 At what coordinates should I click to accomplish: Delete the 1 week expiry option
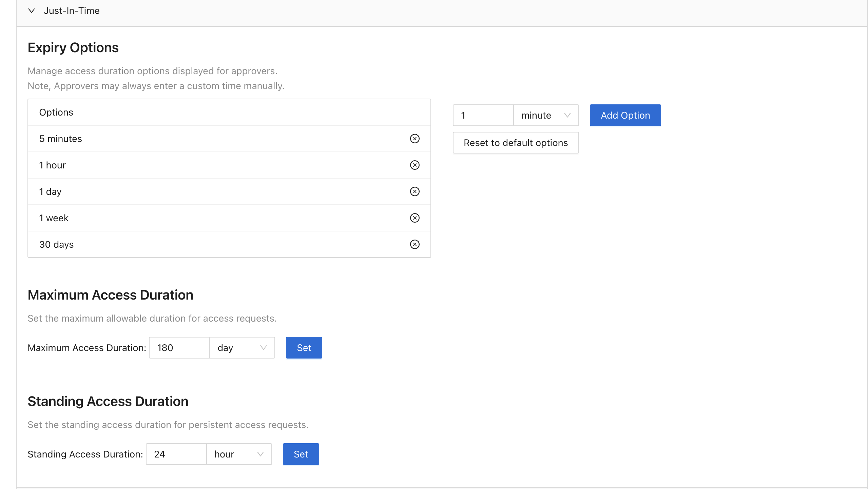pos(414,218)
